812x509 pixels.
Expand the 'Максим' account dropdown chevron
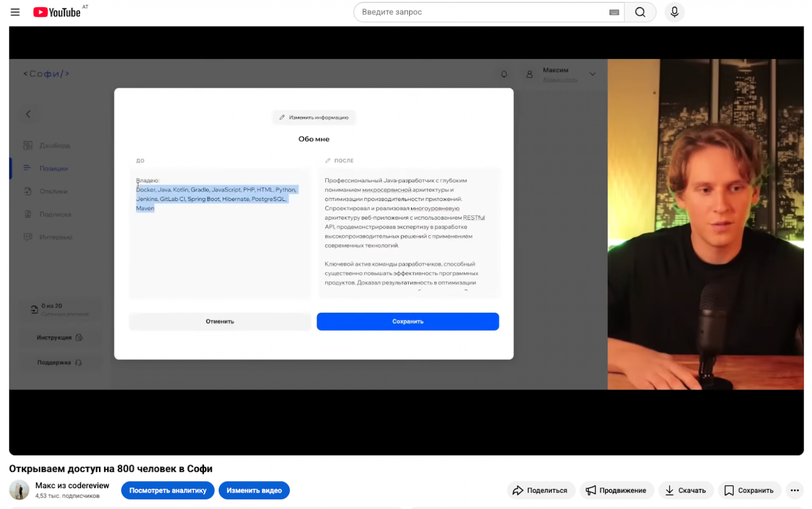pos(592,74)
